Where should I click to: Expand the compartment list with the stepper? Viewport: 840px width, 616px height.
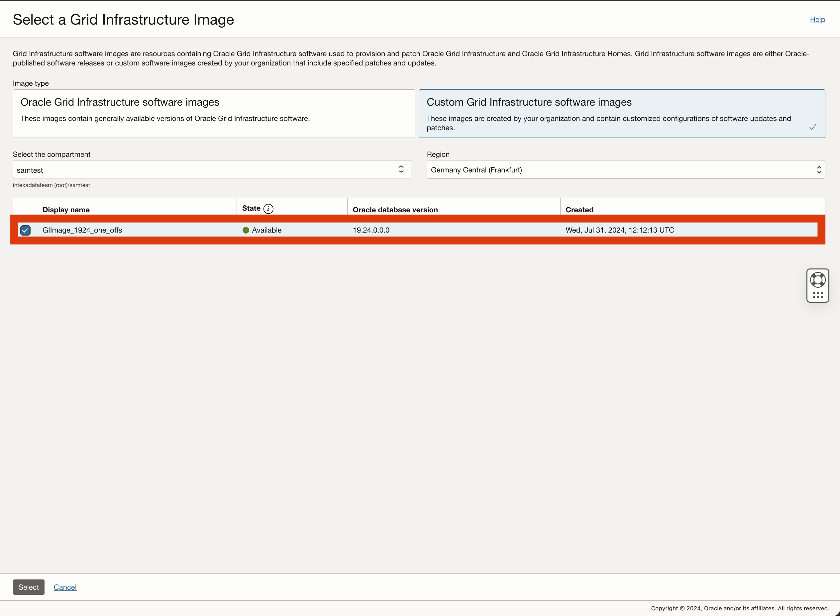401,169
